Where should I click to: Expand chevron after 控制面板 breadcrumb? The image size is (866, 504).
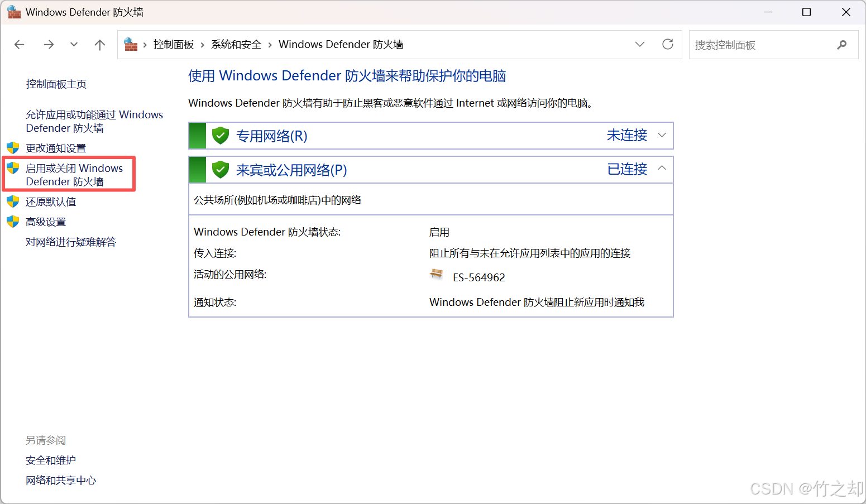(202, 45)
